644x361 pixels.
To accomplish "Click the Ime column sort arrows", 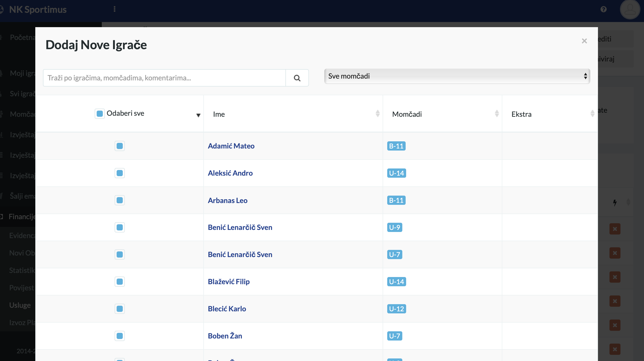I will 377,113.
